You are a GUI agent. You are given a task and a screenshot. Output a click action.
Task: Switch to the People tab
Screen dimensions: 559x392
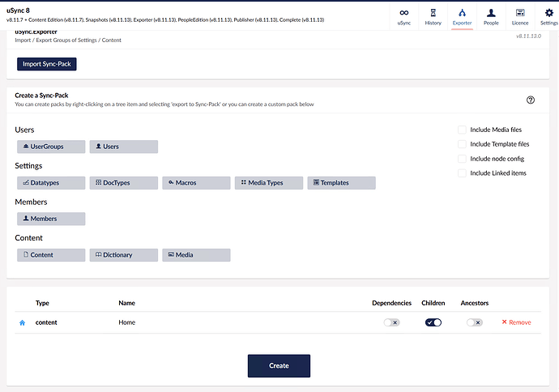click(x=491, y=16)
